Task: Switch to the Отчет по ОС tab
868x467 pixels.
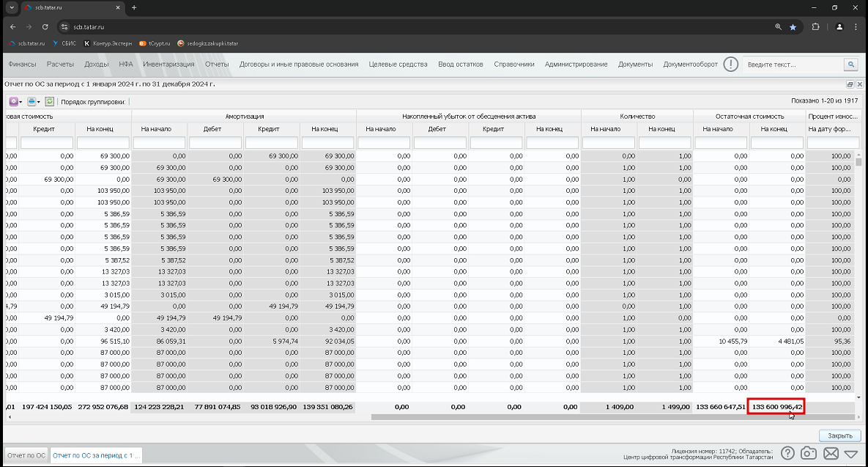Action: pos(26,455)
